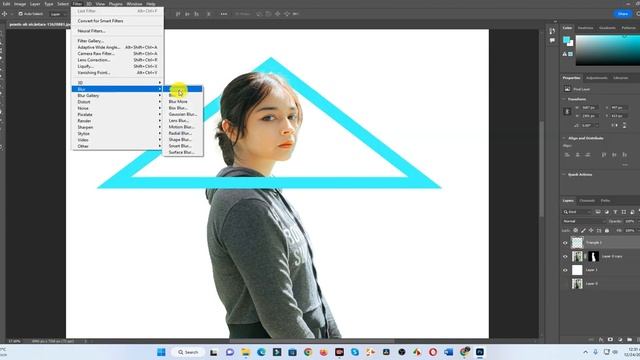Screen dimensions: 640x360
Task: Click the link width and height icon
Action: tap(567, 111)
